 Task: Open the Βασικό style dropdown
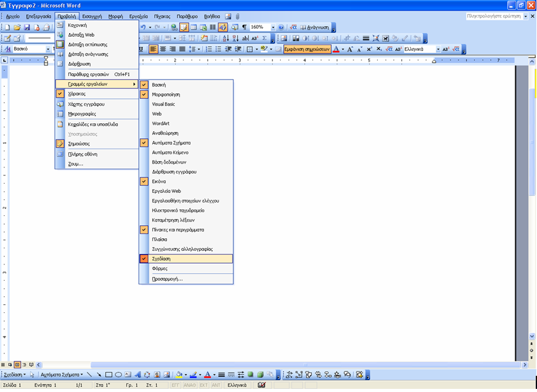tap(48, 49)
